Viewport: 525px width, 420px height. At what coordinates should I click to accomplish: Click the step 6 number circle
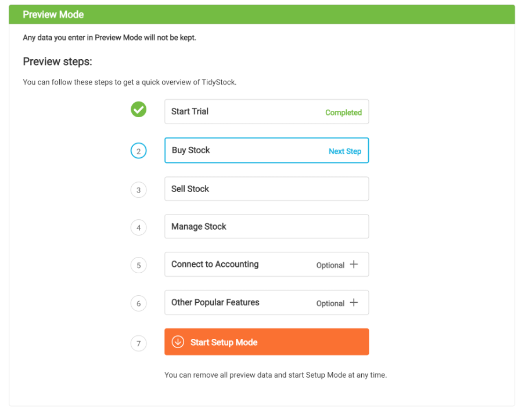coord(139,303)
